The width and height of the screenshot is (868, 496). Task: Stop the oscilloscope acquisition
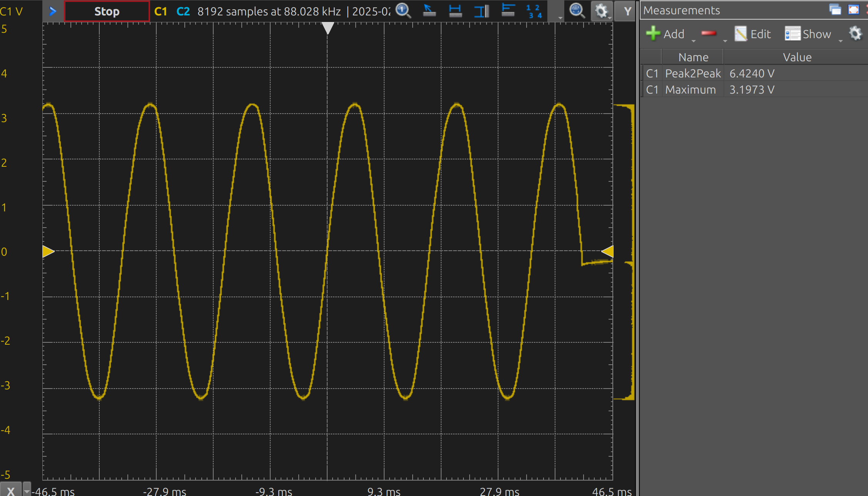(x=107, y=12)
